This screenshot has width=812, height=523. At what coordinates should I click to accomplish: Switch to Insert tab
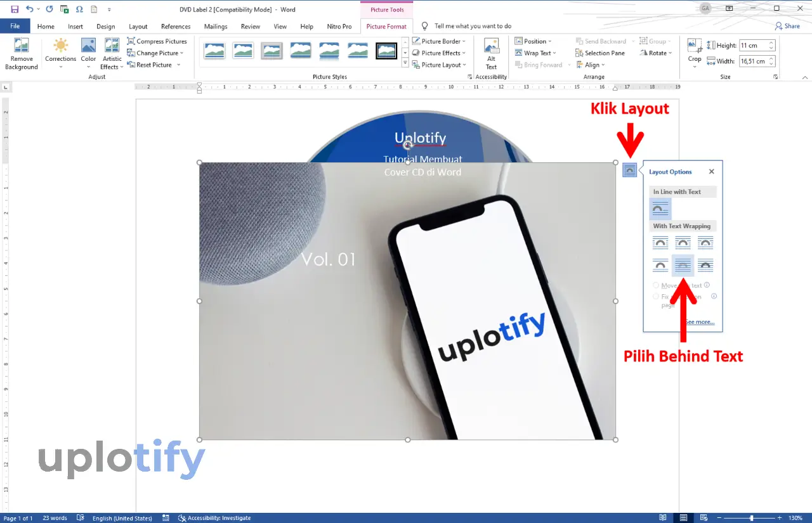click(75, 27)
